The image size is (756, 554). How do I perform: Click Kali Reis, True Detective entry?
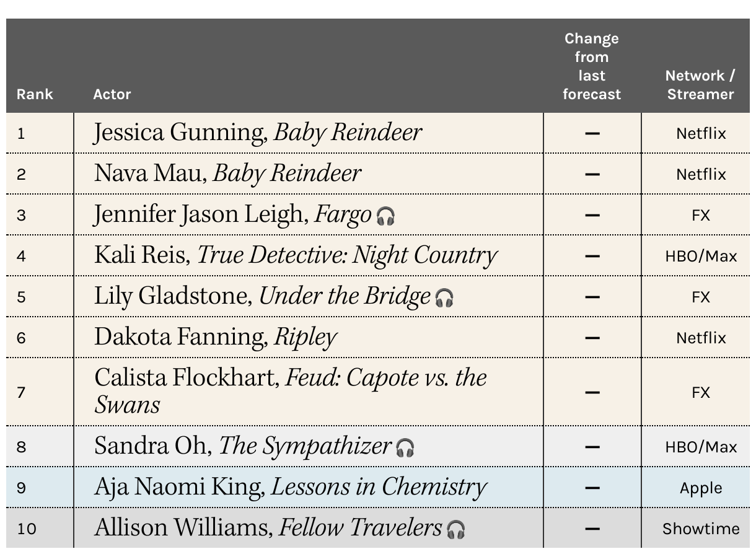(296, 255)
